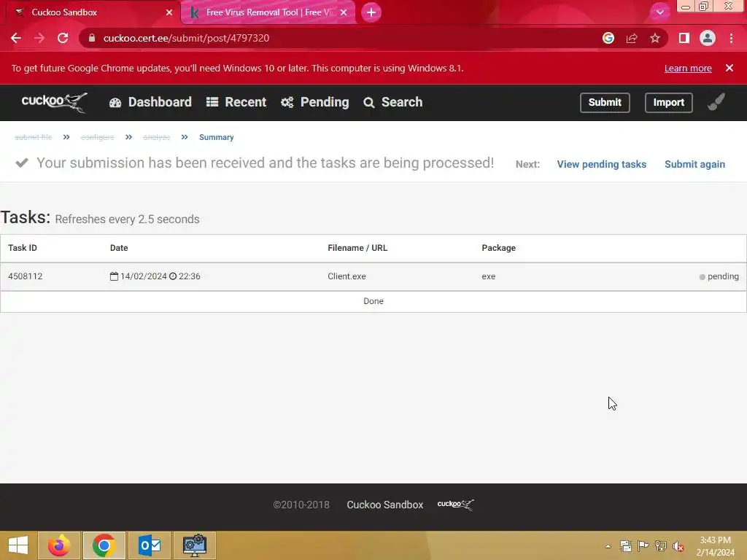Open a new browser tab
The width and height of the screenshot is (747, 560).
371,12
